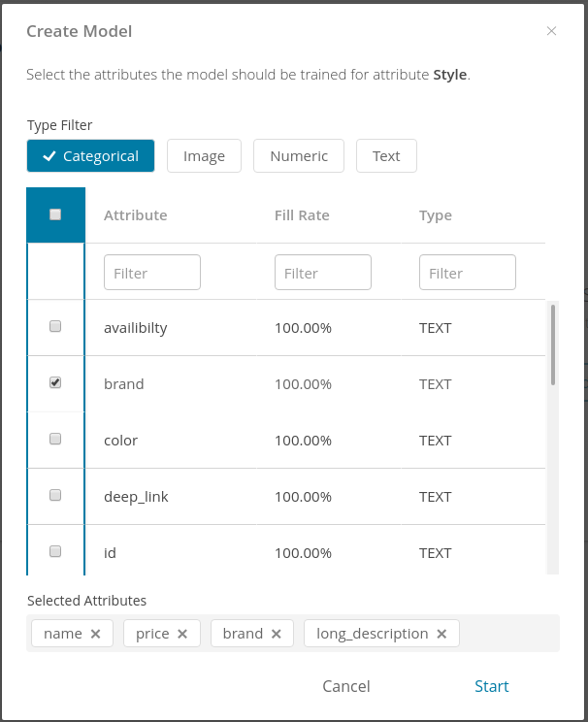Check the availibilty attribute checkbox
The height and width of the screenshot is (722, 588).
click(55, 326)
